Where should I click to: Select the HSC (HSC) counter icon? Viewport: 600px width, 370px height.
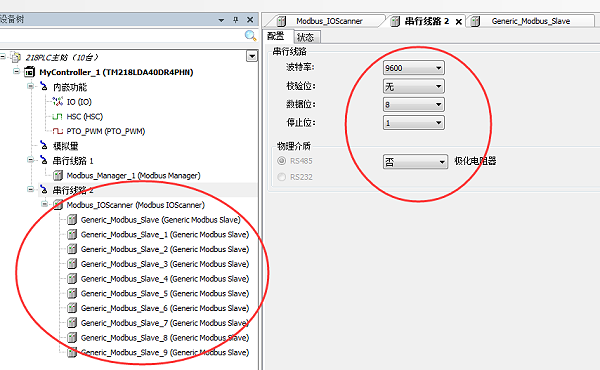pos(57,116)
